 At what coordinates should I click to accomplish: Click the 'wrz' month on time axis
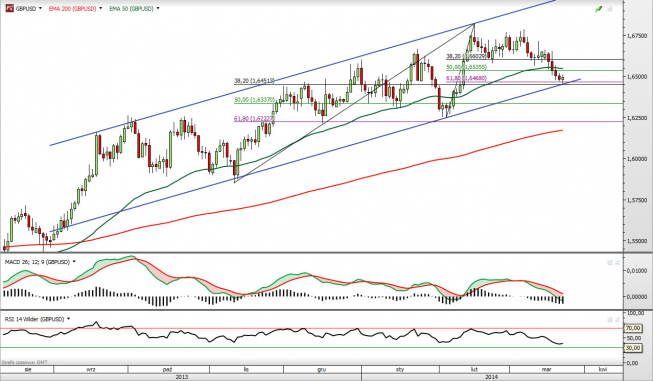(x=91, y=369)
